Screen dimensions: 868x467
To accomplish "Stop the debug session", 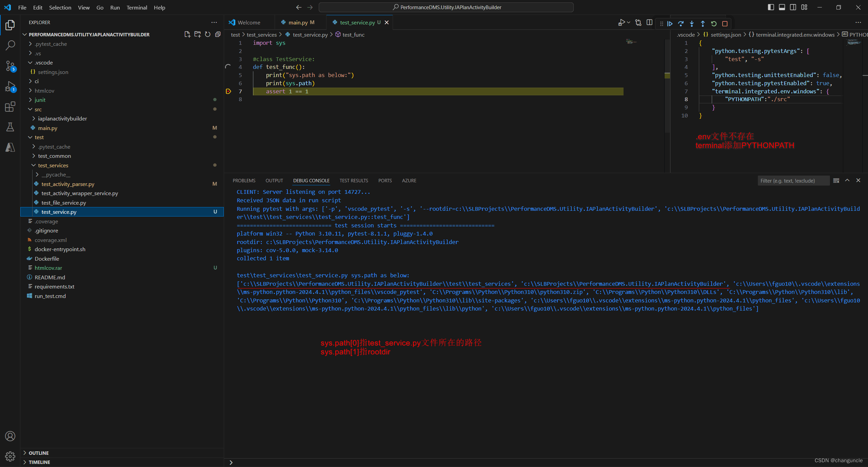I will pyautogui.click(x=725, y=23).
